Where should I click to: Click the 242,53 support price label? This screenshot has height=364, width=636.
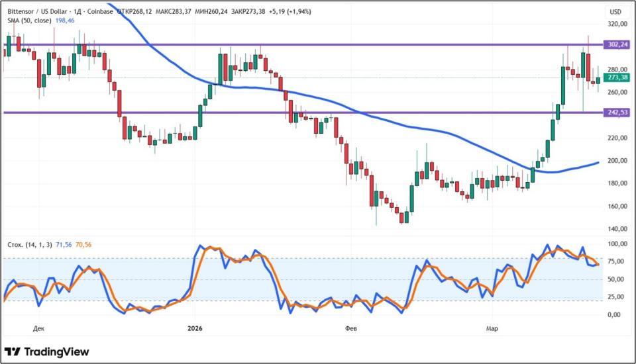(616, 113)
